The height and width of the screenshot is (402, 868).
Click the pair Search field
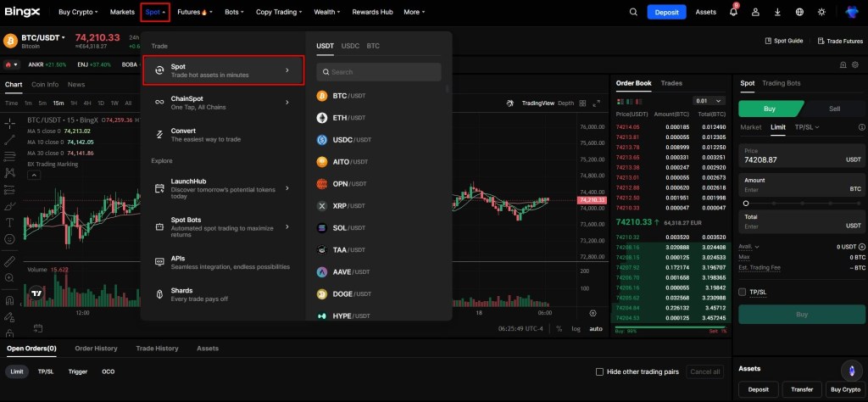pos(379,72)
